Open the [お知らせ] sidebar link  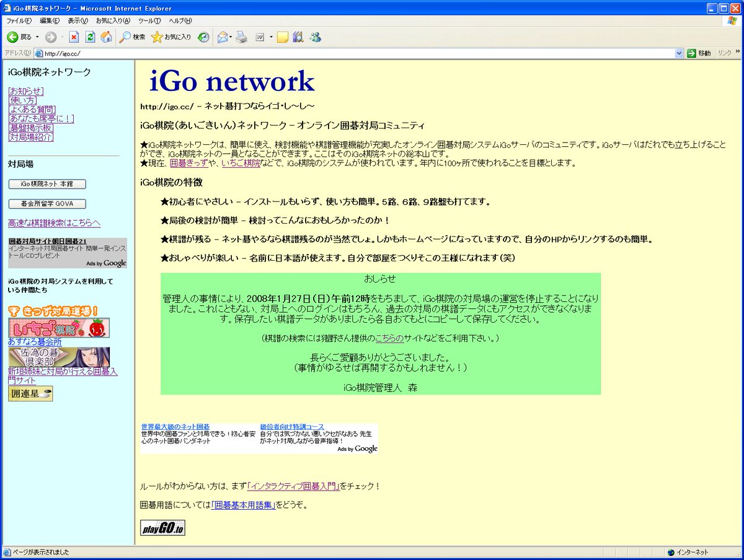tap(25, 91)
